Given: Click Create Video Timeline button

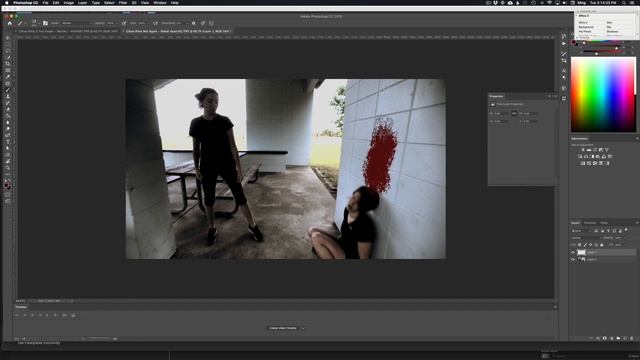Looking at the screenshot, I should tap(283, 328).
